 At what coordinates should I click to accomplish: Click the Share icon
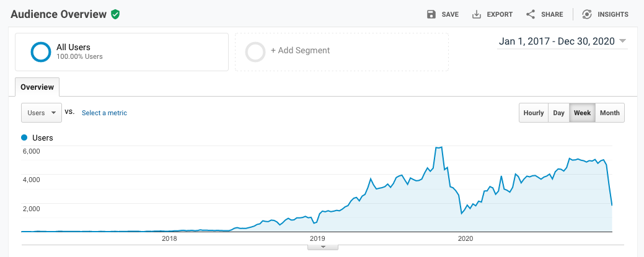click(x=531, y=14)
